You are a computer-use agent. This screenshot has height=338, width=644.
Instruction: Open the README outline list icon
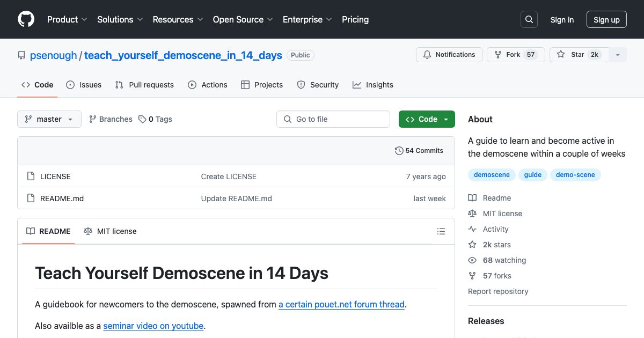441,231
